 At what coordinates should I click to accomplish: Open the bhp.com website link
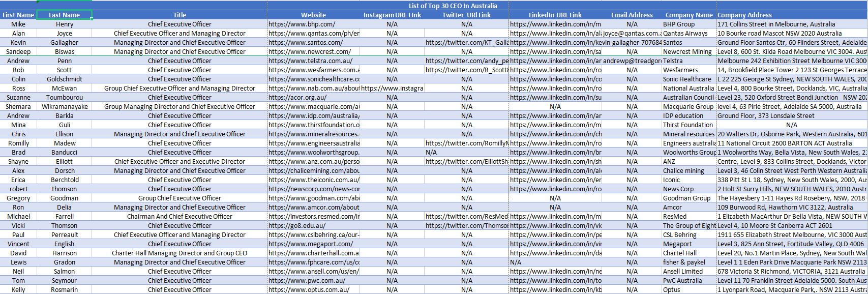[302, 24]
